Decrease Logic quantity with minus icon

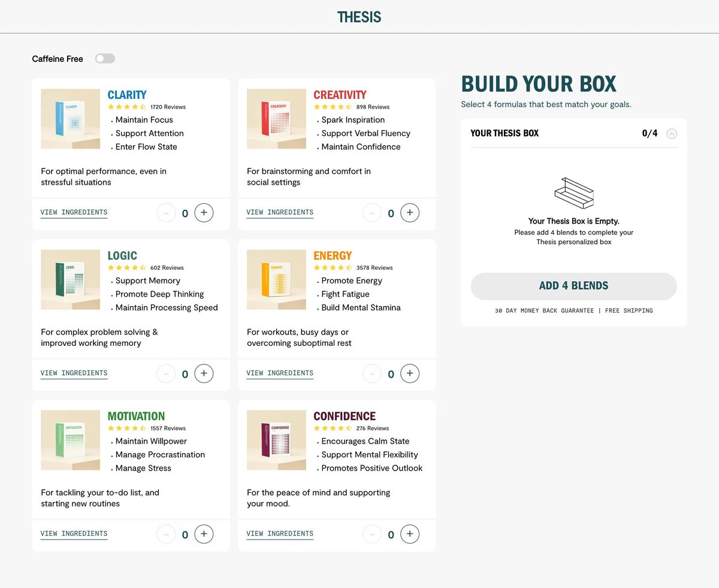click(166, 373)
